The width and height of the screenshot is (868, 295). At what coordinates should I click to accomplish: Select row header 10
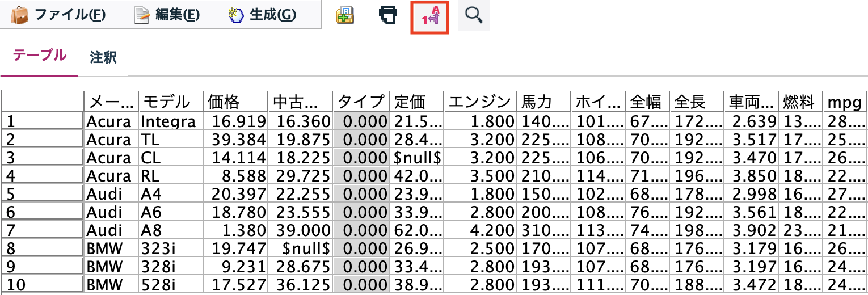coord(43,285)
